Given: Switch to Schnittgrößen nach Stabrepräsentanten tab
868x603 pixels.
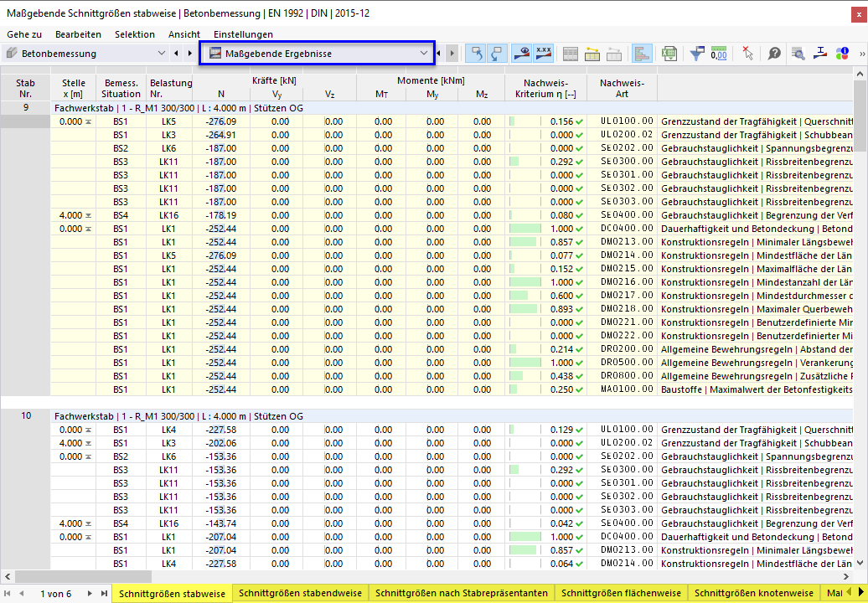Looking at the screenshot, I should (461, 593).
